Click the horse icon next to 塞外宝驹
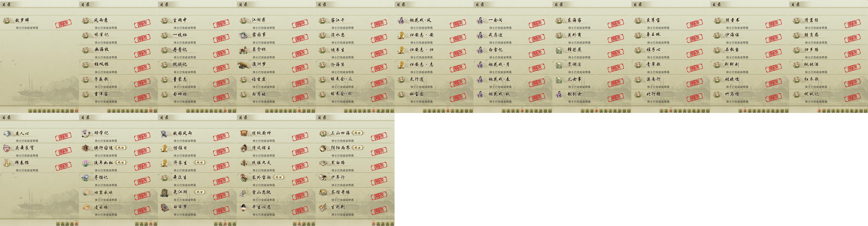The image size is (868, 226). click(244, 177)
